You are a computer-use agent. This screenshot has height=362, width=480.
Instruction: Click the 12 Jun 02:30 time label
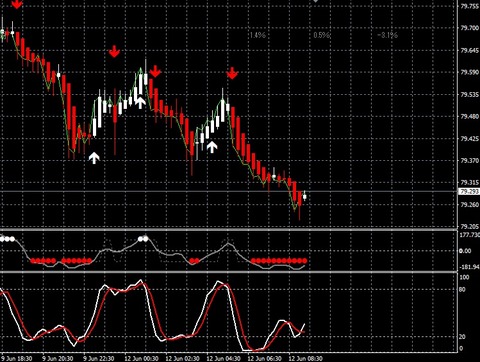182,359
